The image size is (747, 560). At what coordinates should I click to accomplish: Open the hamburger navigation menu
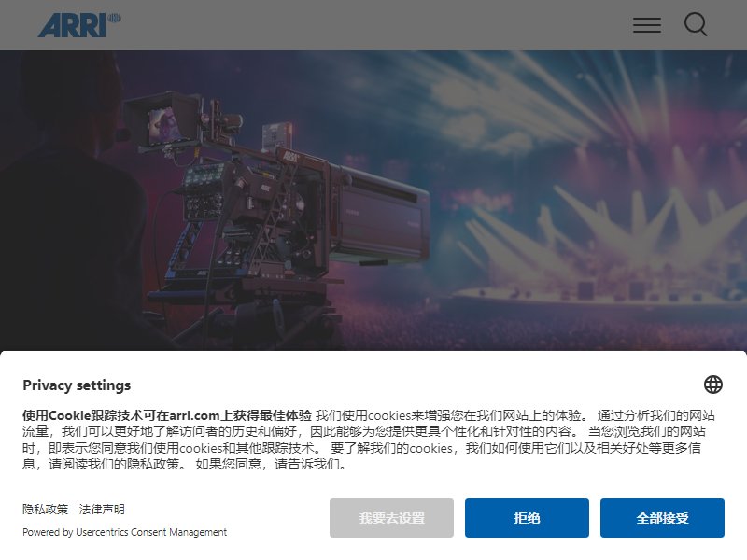point(646,25)
